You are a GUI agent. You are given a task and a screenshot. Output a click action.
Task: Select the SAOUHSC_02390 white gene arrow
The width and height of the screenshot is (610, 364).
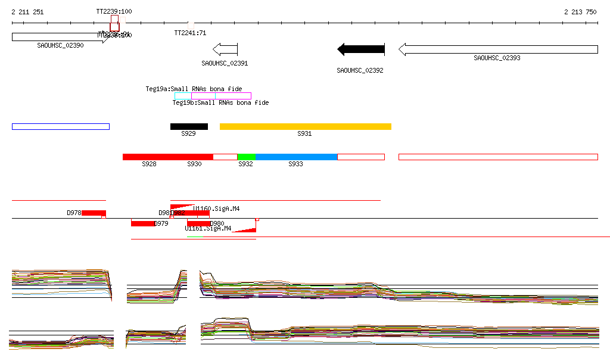(x=60, y=37)
